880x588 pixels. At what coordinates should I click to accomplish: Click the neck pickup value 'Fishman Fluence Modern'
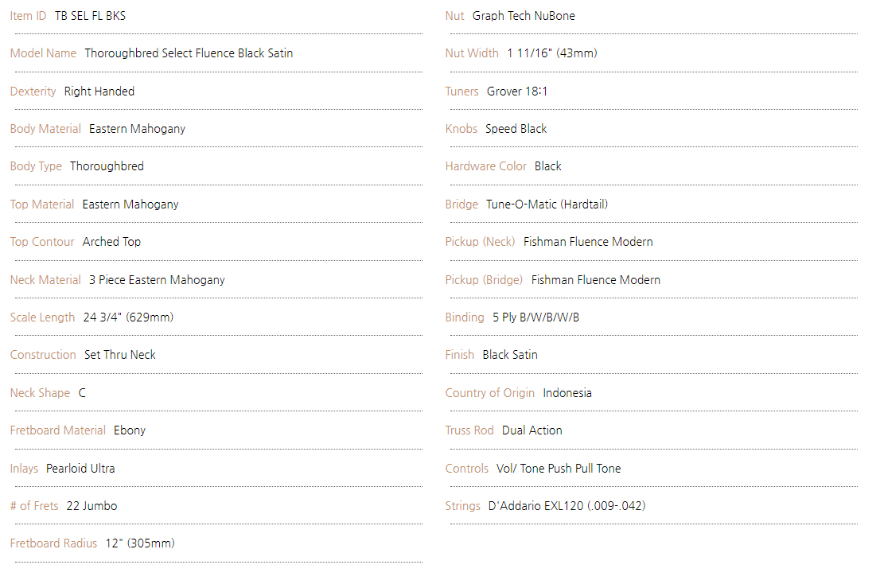(588, 242)
